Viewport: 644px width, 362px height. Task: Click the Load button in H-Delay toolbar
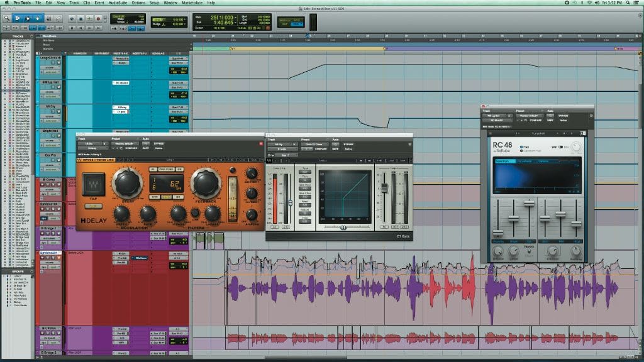coord(243,160)
